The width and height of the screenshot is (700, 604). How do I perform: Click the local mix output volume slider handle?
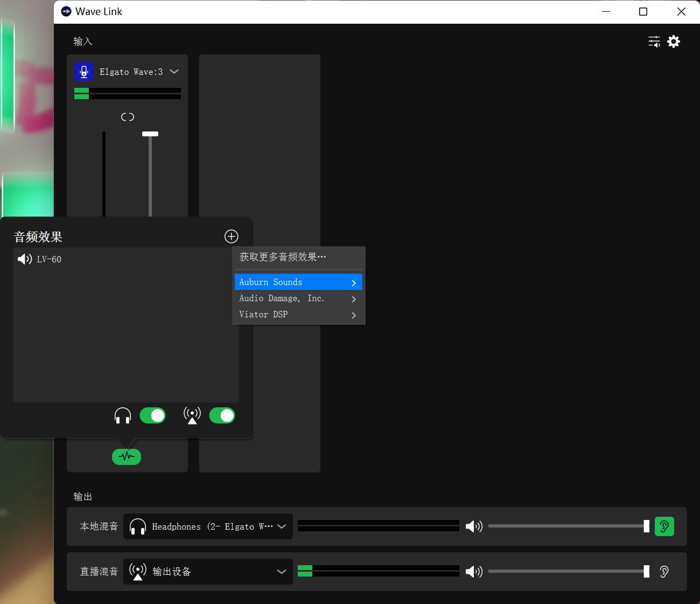646,526
